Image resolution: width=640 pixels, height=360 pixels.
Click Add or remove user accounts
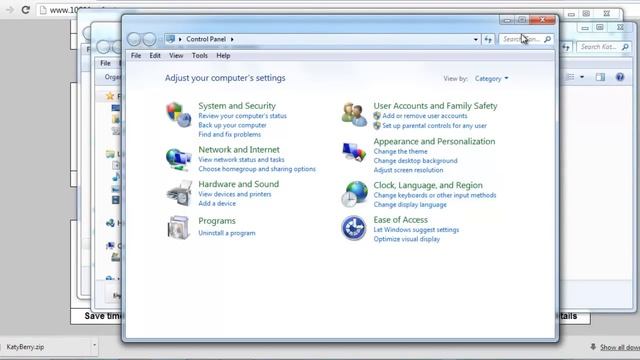pyautogui.click(x=424, y=116)
